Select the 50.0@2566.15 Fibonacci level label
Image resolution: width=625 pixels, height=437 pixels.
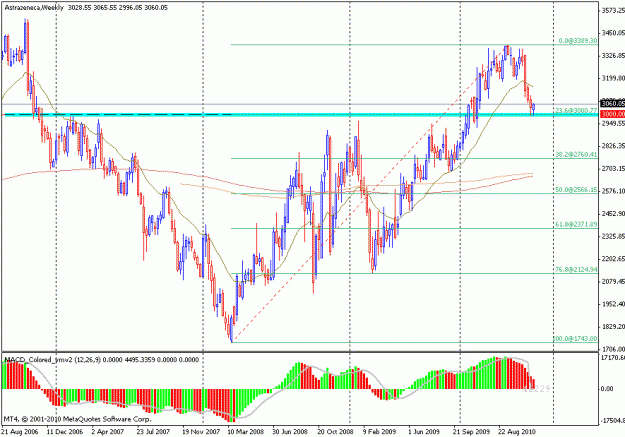point(576,190)
